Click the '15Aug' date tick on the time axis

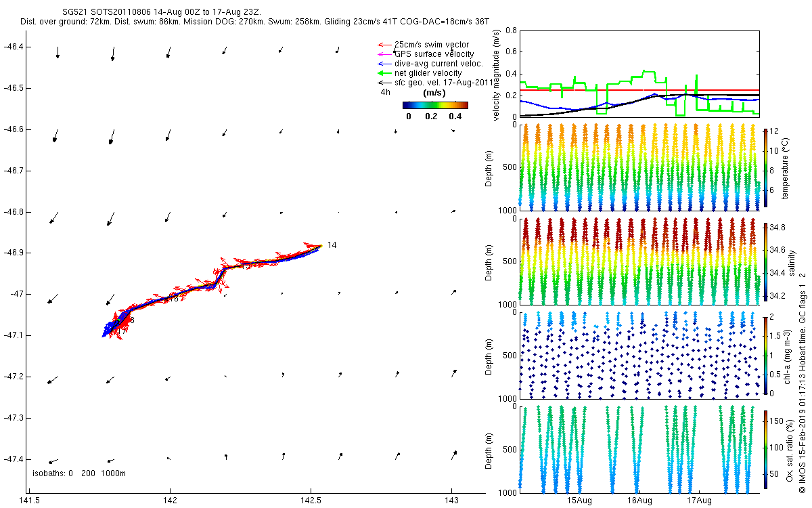coord(580,501)
